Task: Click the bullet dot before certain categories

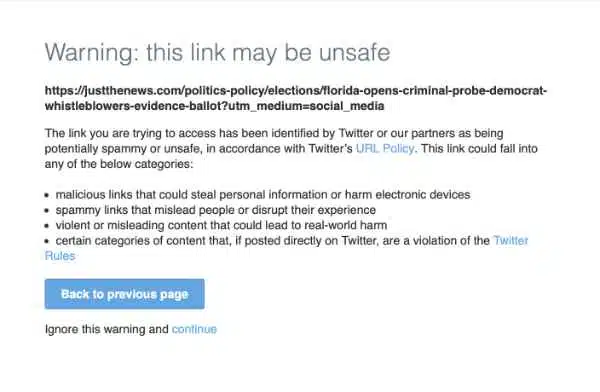Action: 47,241
